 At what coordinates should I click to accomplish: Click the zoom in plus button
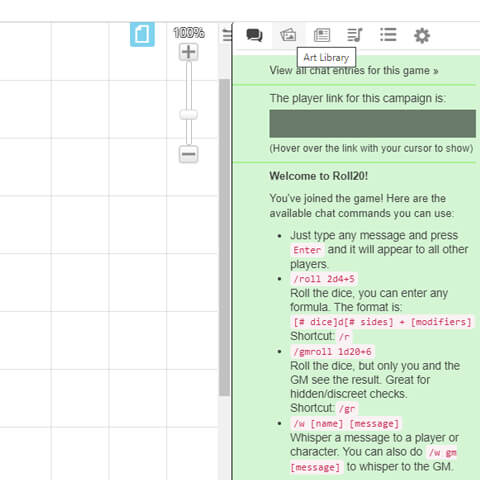(x=189, y=52)
